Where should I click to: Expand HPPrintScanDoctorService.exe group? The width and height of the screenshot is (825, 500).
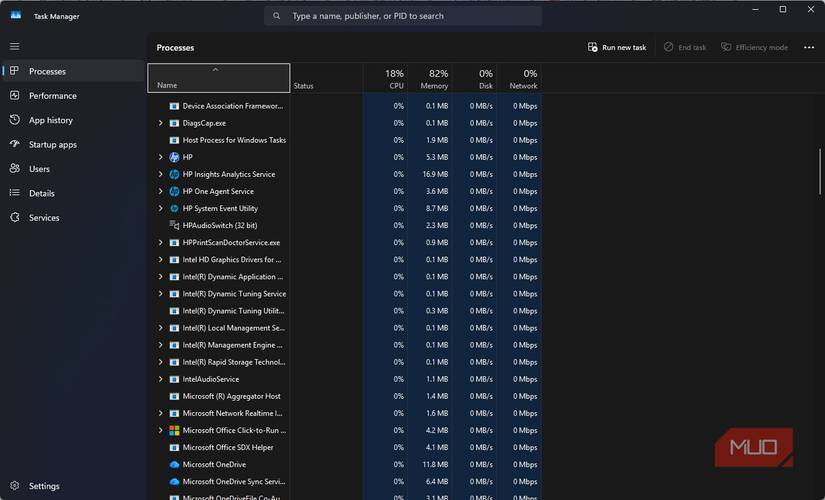click(160, 243)
